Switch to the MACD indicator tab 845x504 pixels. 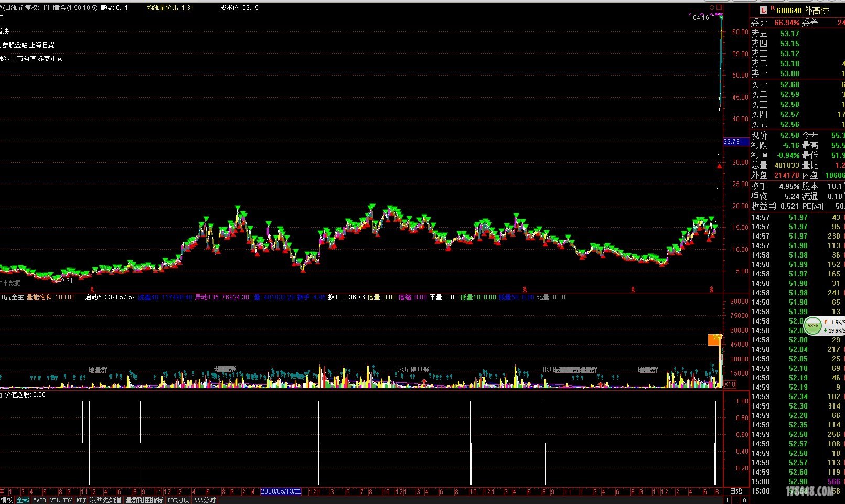(x=39, y=500)
